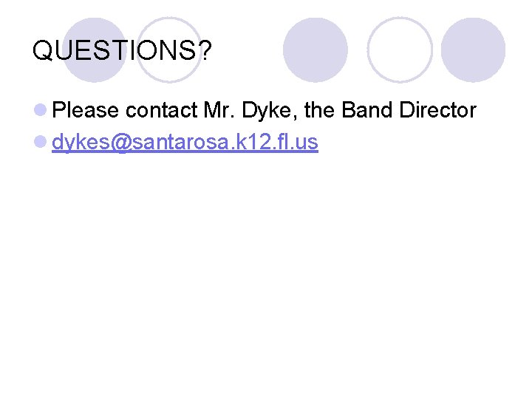Click the word "contact" in the first bullet
Screen dimensions: 532x399
(160, 111)
